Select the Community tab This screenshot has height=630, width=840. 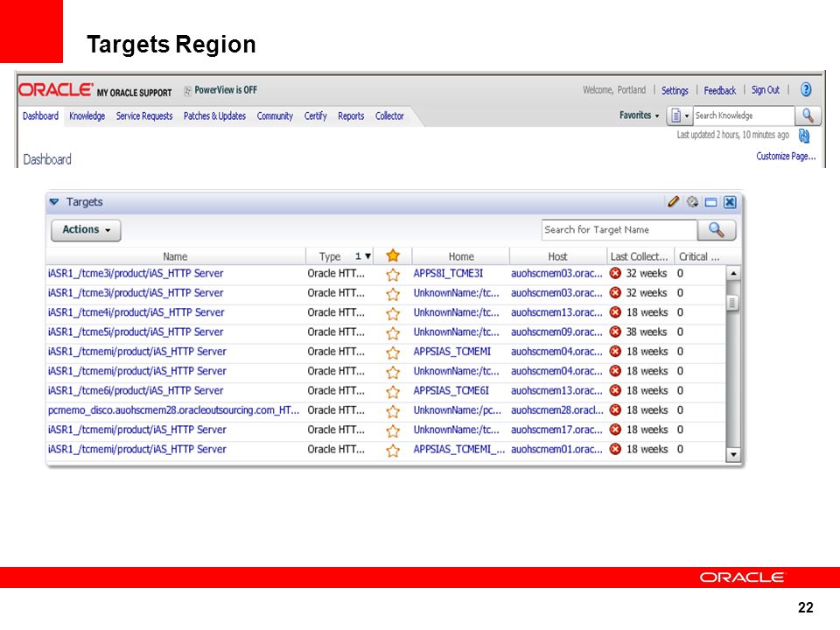[275, 115]
